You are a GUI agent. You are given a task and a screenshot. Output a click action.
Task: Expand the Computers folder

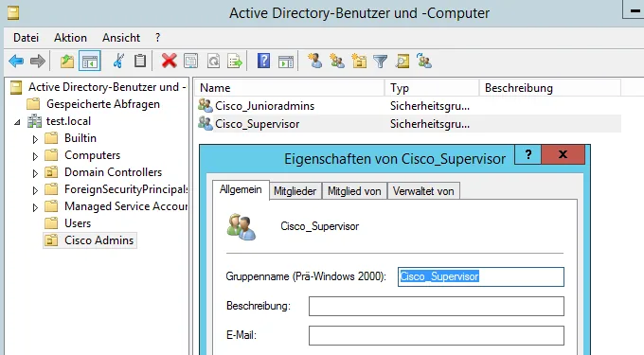click(35, 156)
